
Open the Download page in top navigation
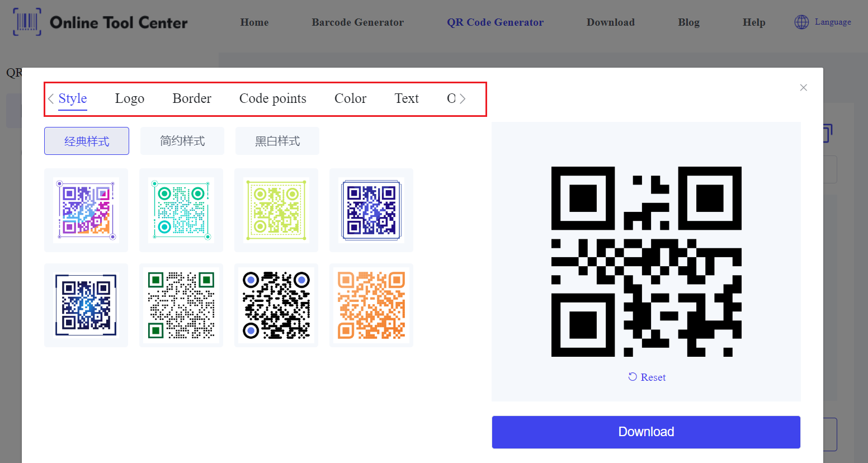tap(611, 22)
